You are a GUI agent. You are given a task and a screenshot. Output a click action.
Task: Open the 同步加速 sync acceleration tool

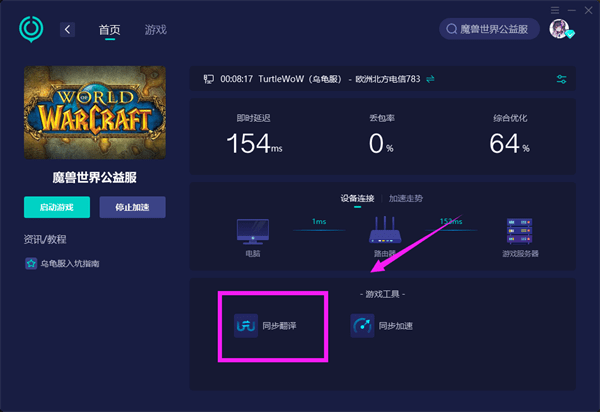[382, 326]
